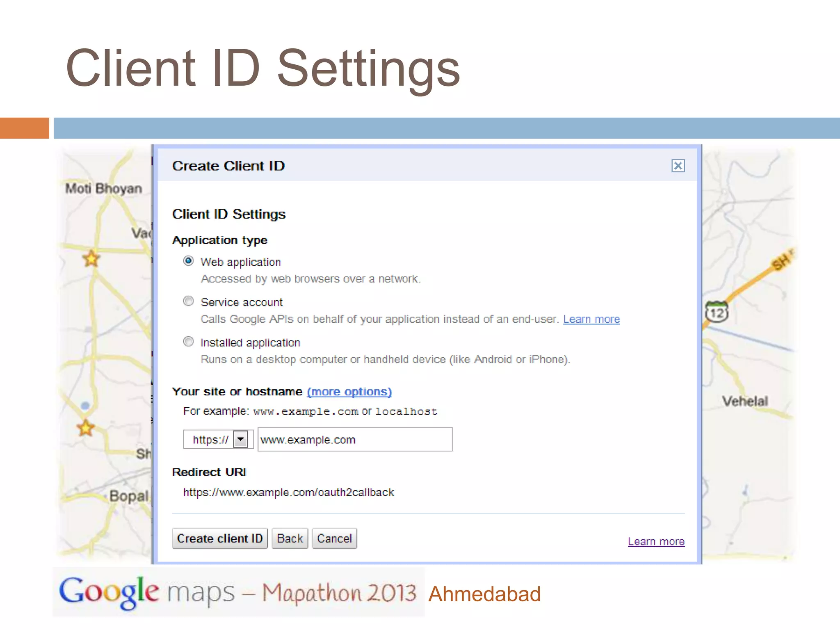Click the Bopal map label
The width and height of the screenshot is (840, 630).
click(x=128, y=496)
